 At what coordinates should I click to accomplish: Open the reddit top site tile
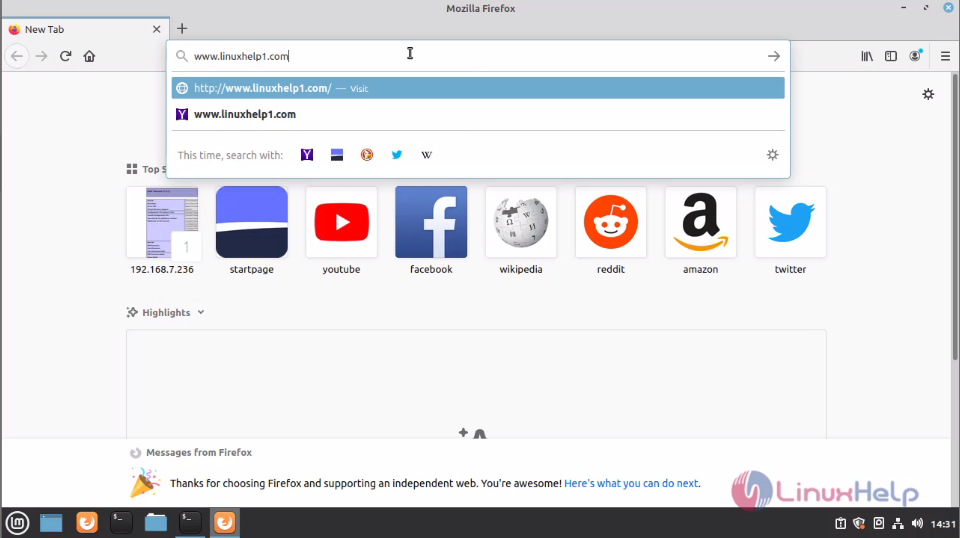tap(610, 231)
